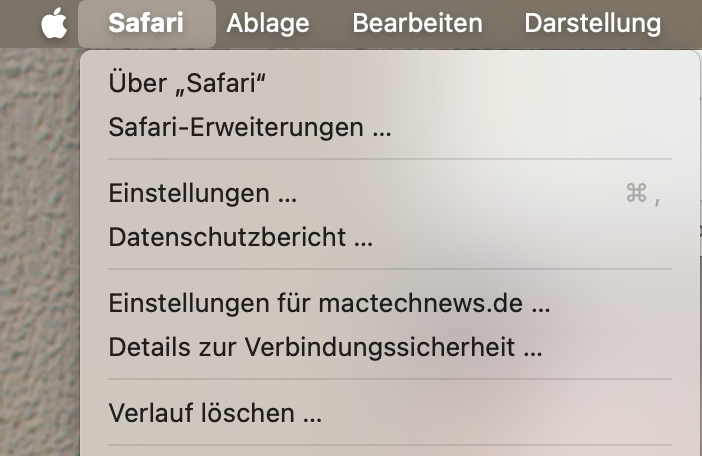The width and height of the screenshot is (702, 456).
Task: Inspect connection security via Verbindungssicherheit item
Action: click(x=390, y=347)
